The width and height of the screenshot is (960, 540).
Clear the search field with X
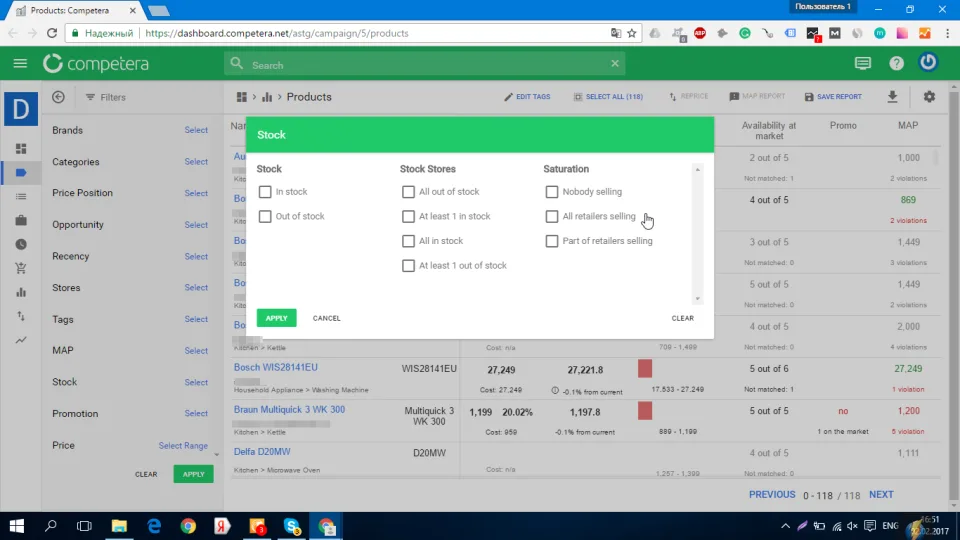click(615, 63)
